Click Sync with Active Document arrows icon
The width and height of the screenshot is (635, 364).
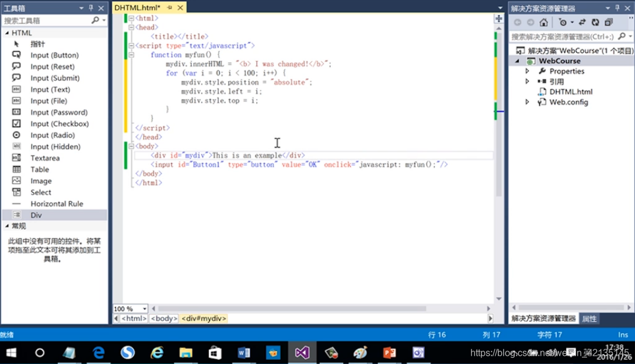pyautogui.click(x=582, y=22)
